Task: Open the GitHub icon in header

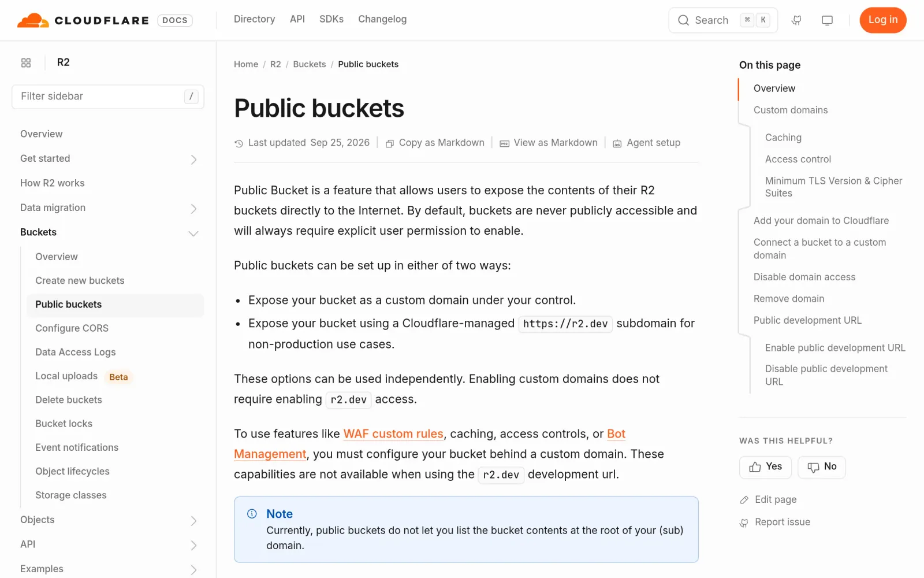Action: 796,20
